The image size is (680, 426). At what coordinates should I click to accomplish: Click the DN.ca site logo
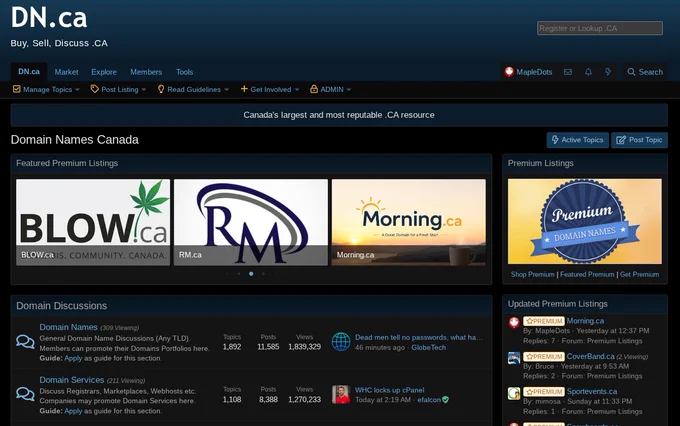49,18
